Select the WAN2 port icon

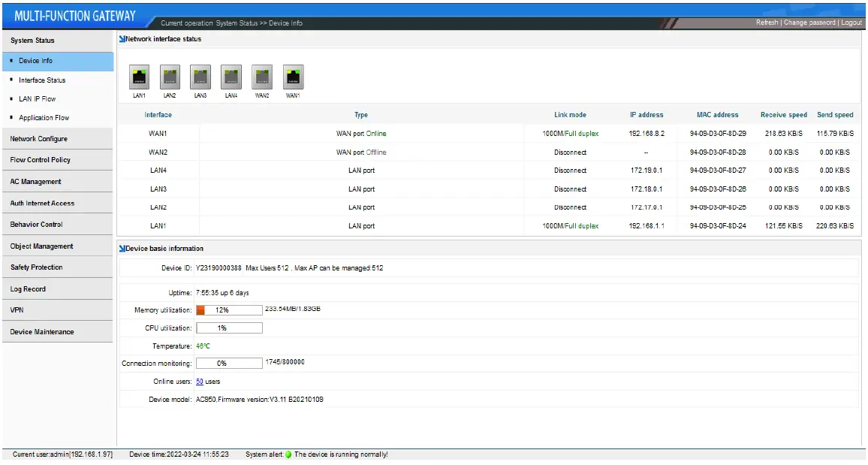coord(262,75)
